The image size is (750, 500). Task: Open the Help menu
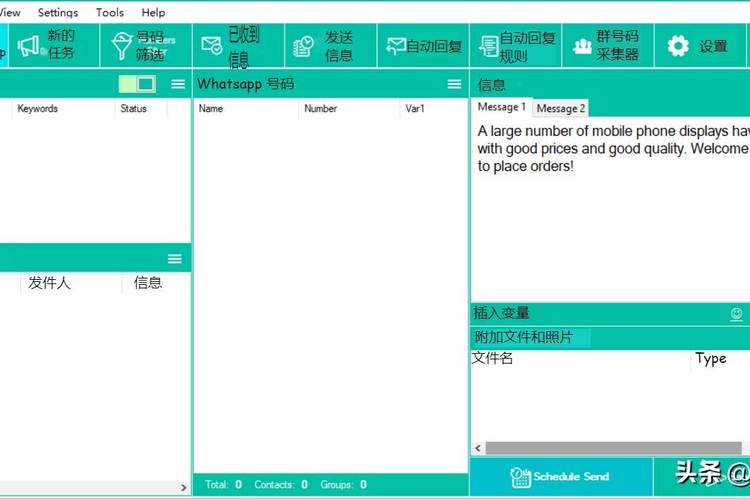(153, 12)
